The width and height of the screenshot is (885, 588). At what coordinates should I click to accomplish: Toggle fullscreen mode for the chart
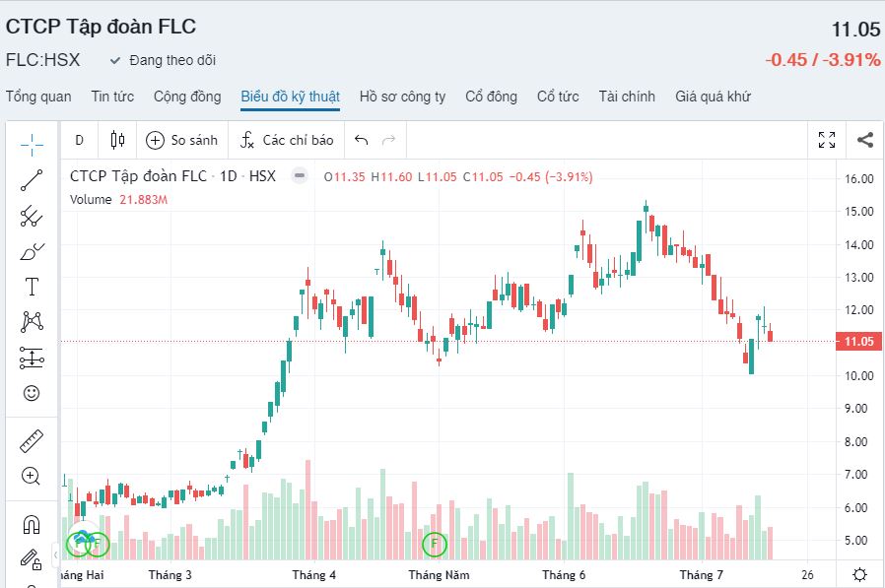click(827, 140)
